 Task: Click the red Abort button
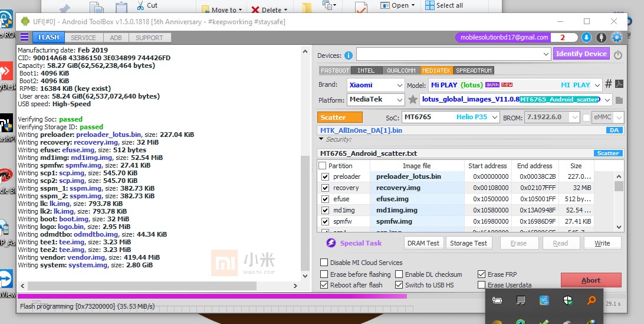tap(591, 280)
